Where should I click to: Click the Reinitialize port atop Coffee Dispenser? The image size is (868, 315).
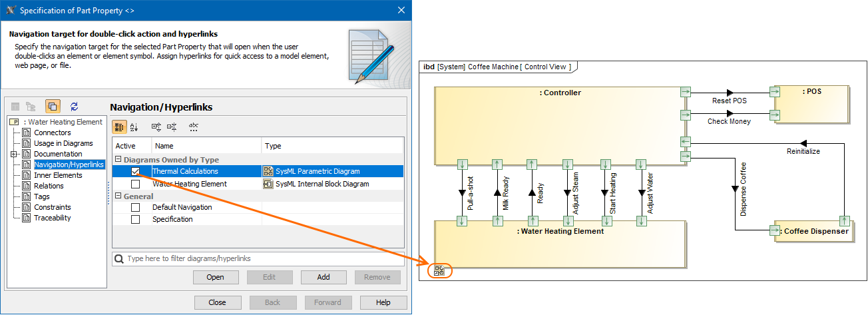click(x=844, y=220)
